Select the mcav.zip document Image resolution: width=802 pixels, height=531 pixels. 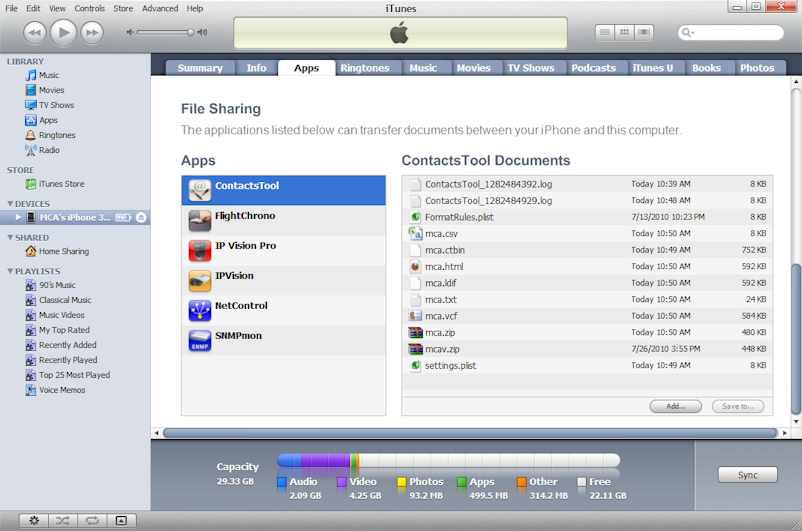pyautogui.click(x=587, y=349)
